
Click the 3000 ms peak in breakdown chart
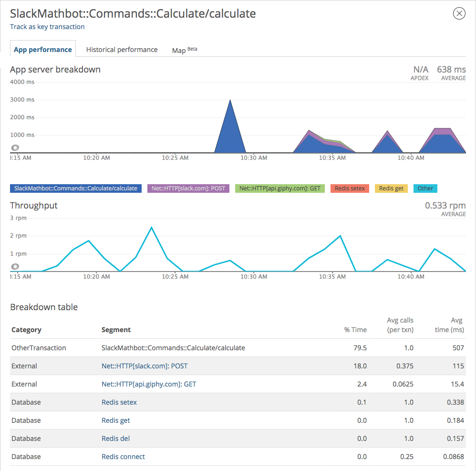230,100
